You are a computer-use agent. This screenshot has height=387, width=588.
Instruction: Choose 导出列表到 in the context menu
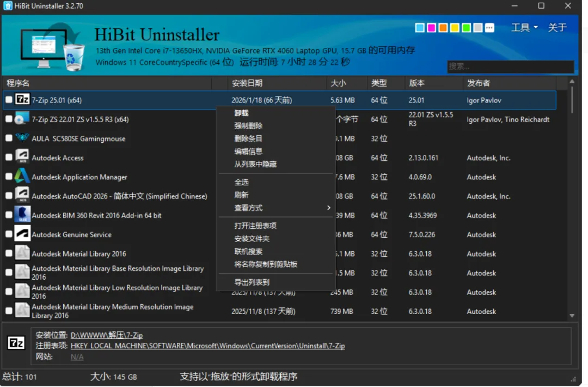point(275,282)
